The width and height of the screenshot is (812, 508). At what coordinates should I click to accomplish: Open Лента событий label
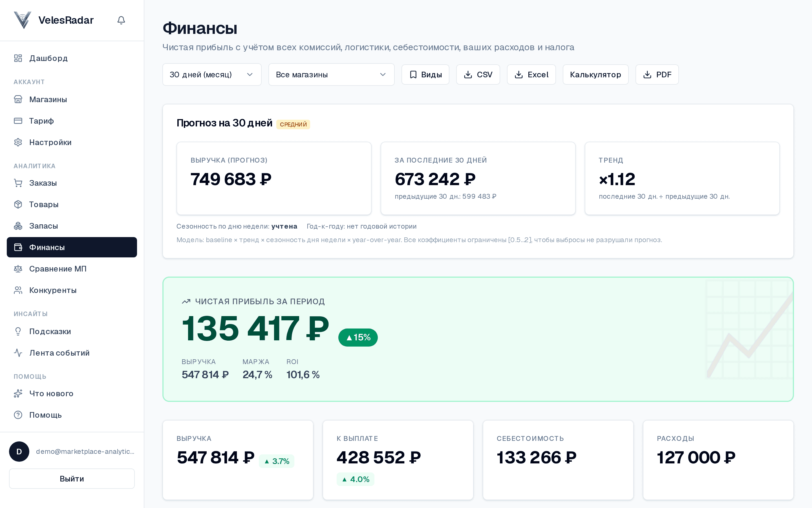tap(59, 353)
